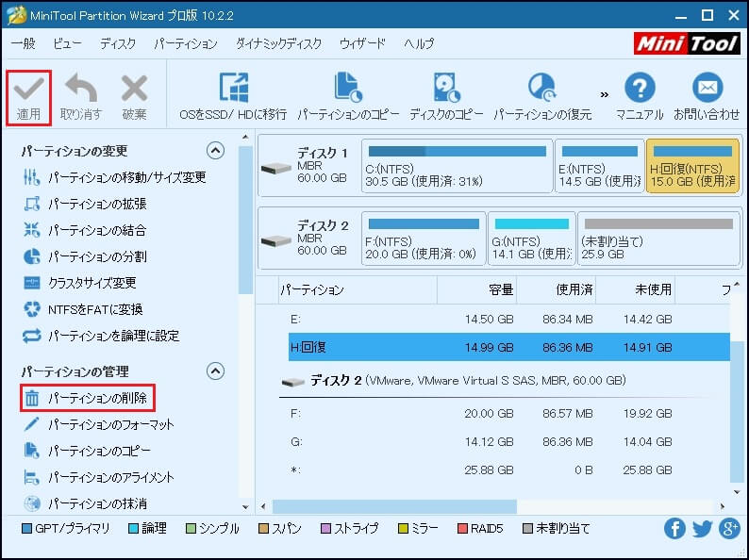Open the パーティション menu
Image resolution: width=749 pixels, height=560 pixels.
click(x=186, y=43)
